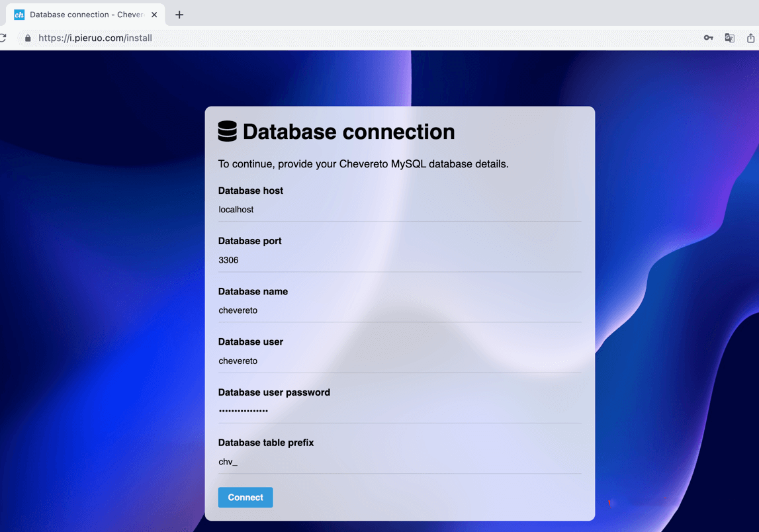Click the padlock site security icon
Screen dimensions: 759x532
coord(28,38)
